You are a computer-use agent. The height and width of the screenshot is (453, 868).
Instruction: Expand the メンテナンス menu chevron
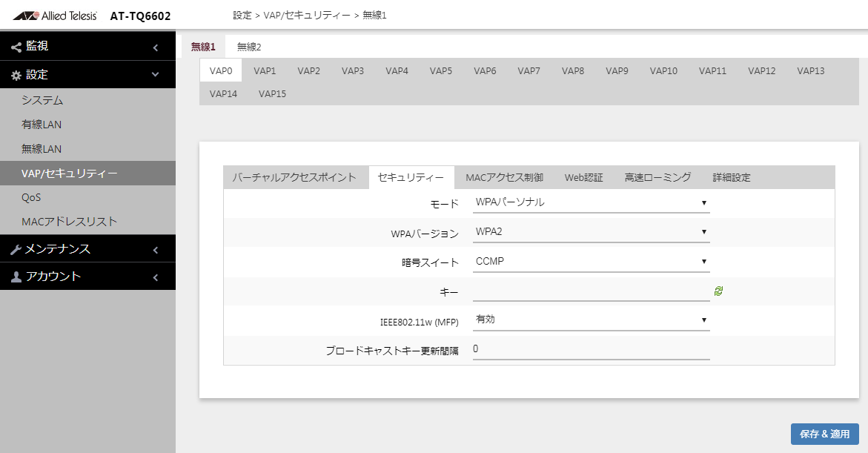tap(156, 251)
